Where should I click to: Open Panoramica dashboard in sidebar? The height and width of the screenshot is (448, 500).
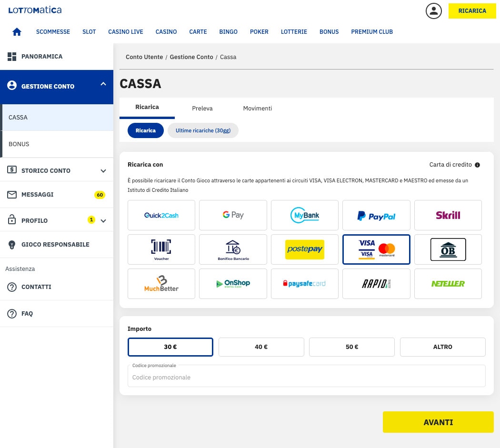[57, 57]
